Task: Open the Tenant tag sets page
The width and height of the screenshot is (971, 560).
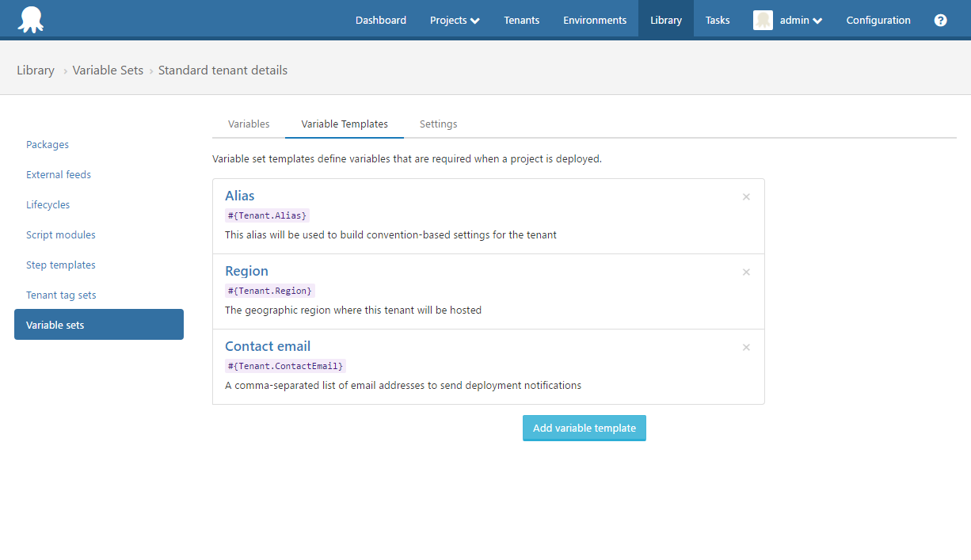Action: (x=61, y=295)
